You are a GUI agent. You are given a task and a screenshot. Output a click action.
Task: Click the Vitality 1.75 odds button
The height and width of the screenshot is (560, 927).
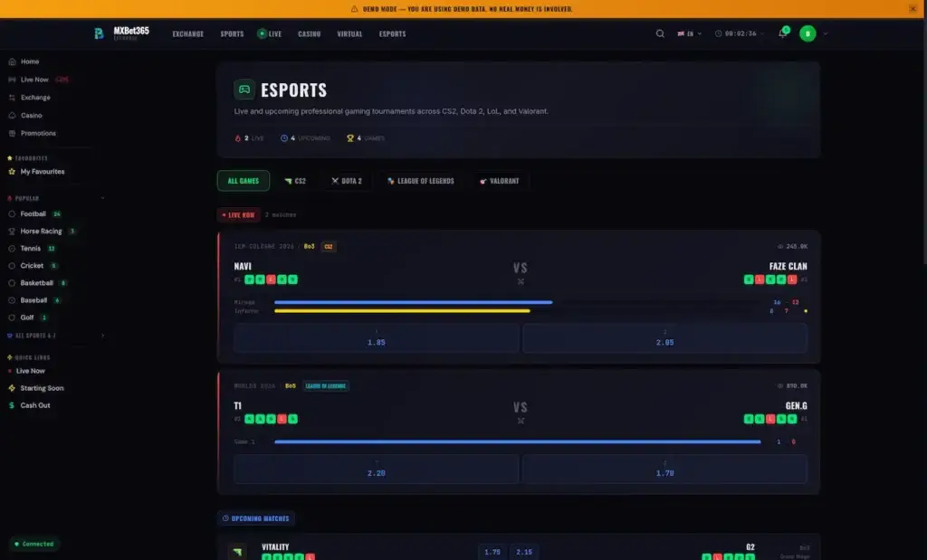(492, 552)
